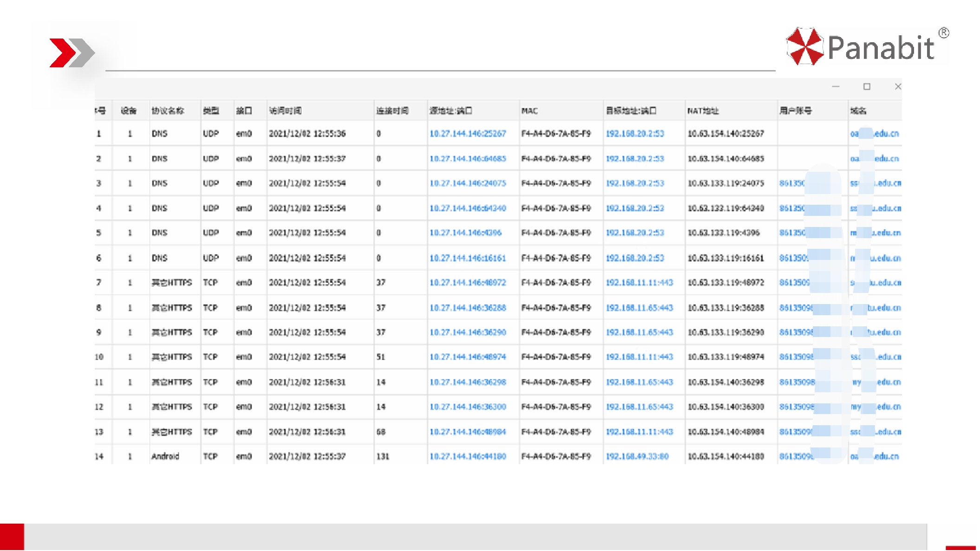Open source address 10.27.144.146:48972
The image size is (980, 551).
468,283
